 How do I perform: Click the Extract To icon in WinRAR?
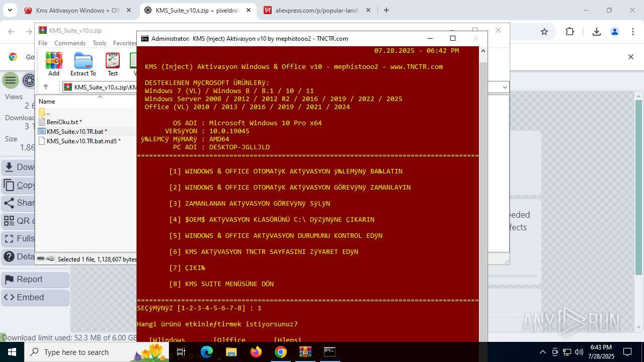click(83, 64)
